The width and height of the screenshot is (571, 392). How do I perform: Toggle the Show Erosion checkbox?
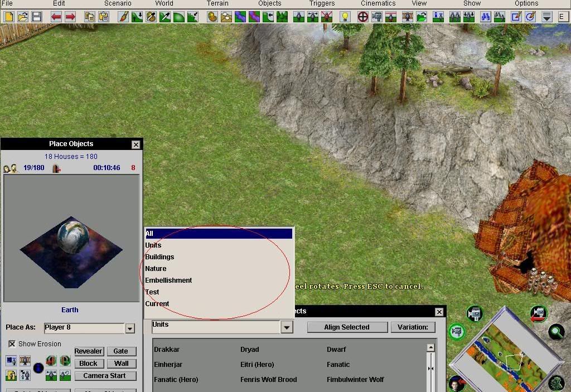tap(12, 344)
